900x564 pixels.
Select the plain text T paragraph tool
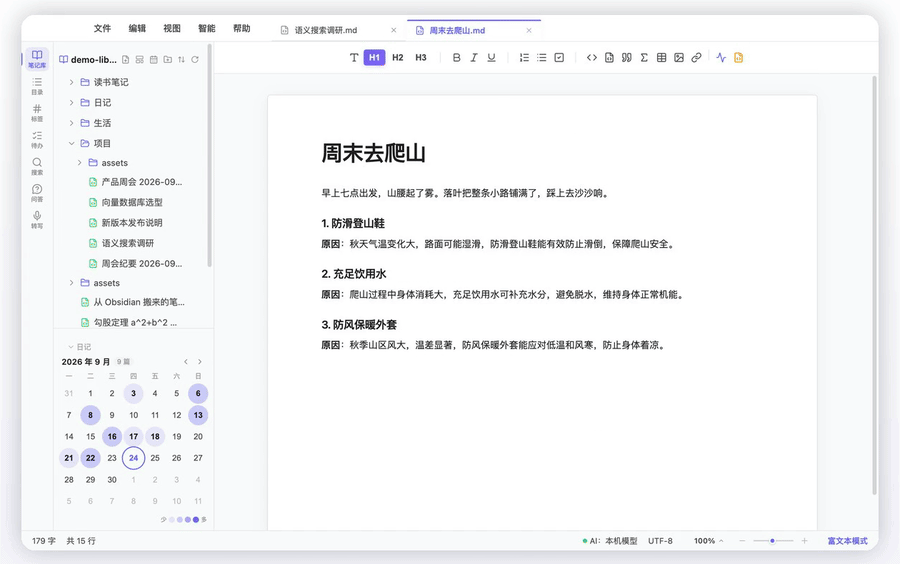tap(354, 57)
